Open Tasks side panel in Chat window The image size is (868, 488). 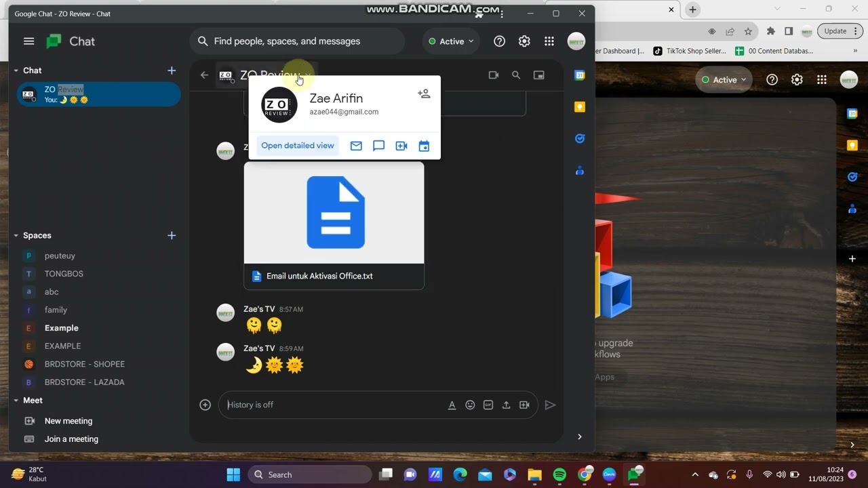pos(580,138)
